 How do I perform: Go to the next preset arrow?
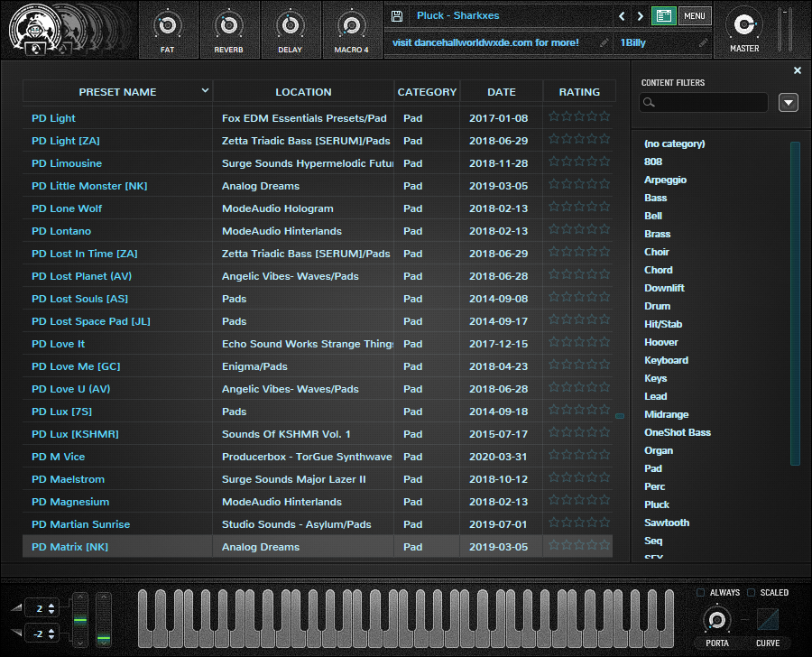tap(640, 16)
